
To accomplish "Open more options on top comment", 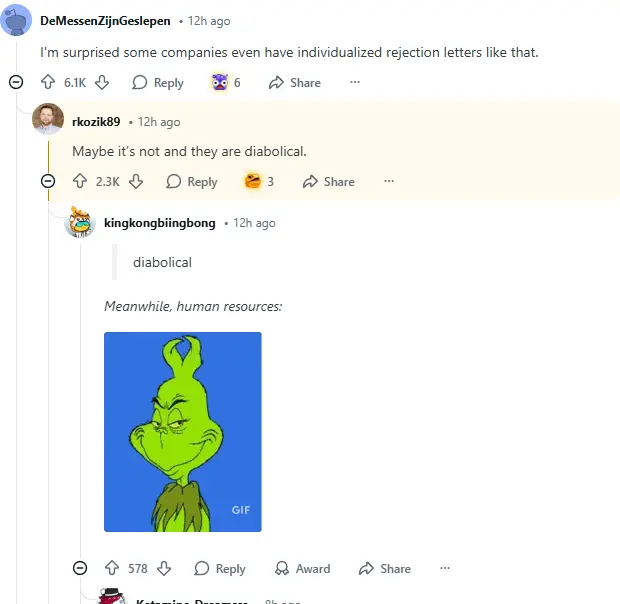I will pyautogui.click(x=355, y=82).
